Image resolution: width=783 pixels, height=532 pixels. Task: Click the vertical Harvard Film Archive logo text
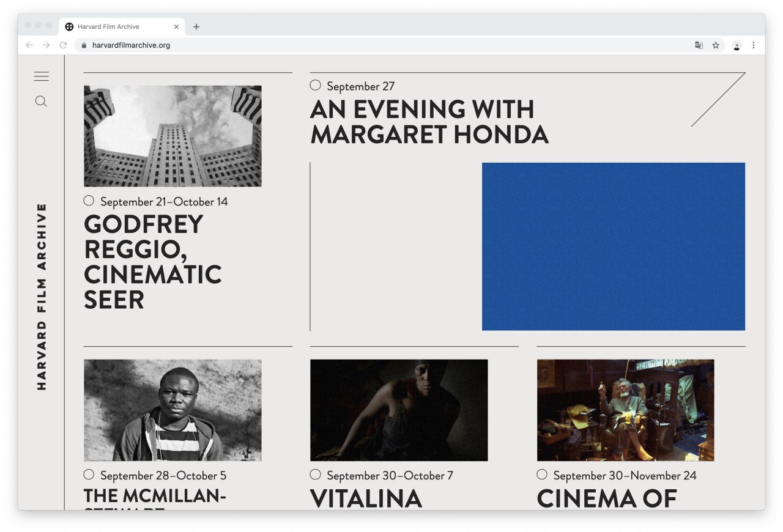[x=42, y=297]
